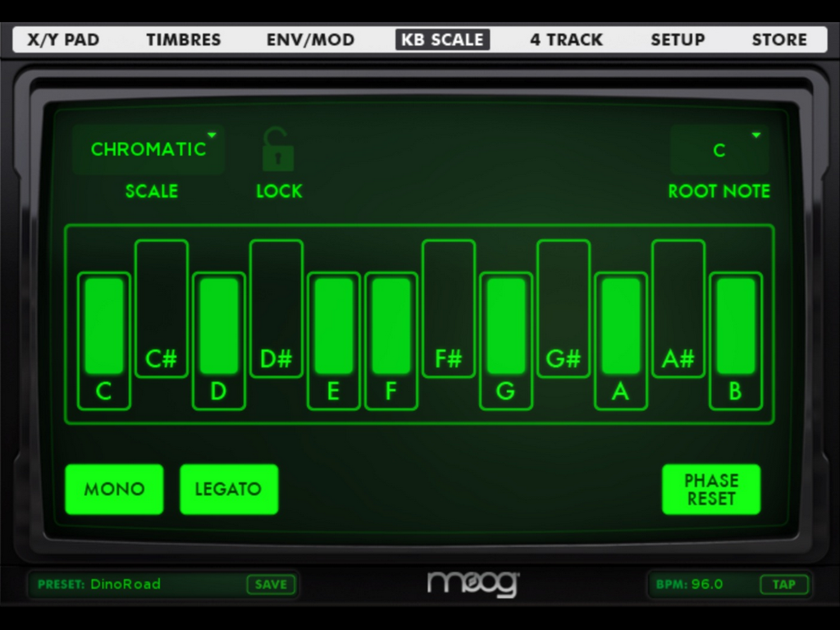Click the SCALE label text
This screenshot has width=840, height=630.
(x=151, y=191)
